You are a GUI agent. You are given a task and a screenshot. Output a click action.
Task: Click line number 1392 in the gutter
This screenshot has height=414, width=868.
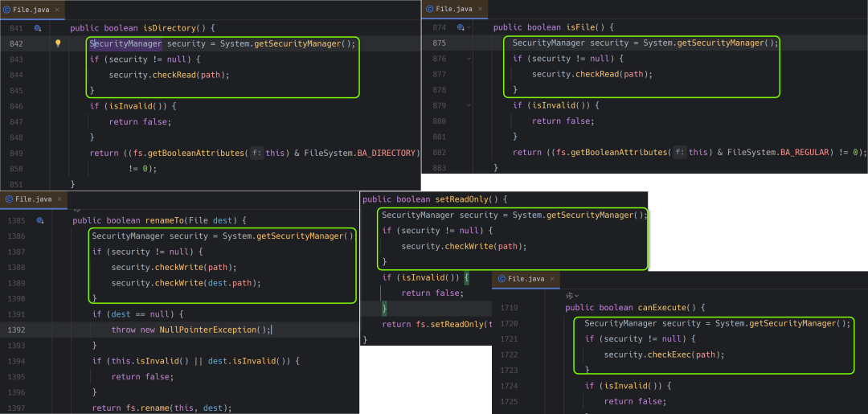coord(16,330)
